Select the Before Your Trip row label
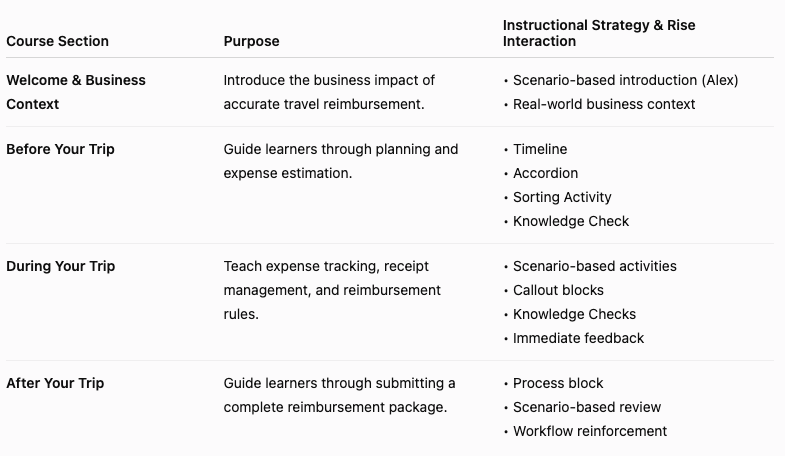The image size is (785, 456). [60, 149]
